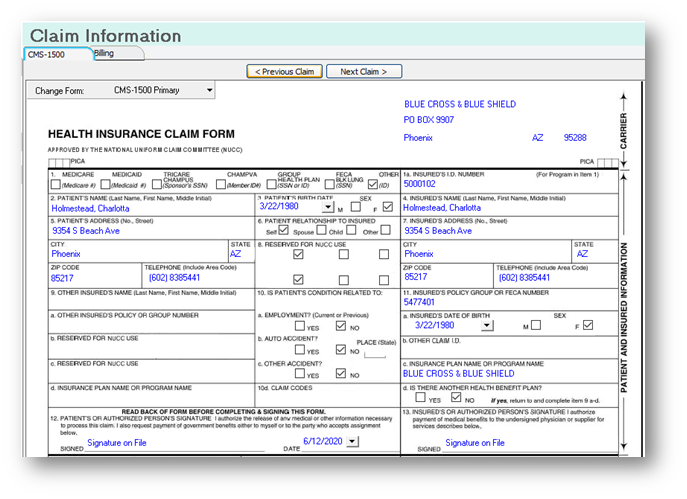Advance to the Next Claim
Screen dimensions: 687x499
click(364, 71)
